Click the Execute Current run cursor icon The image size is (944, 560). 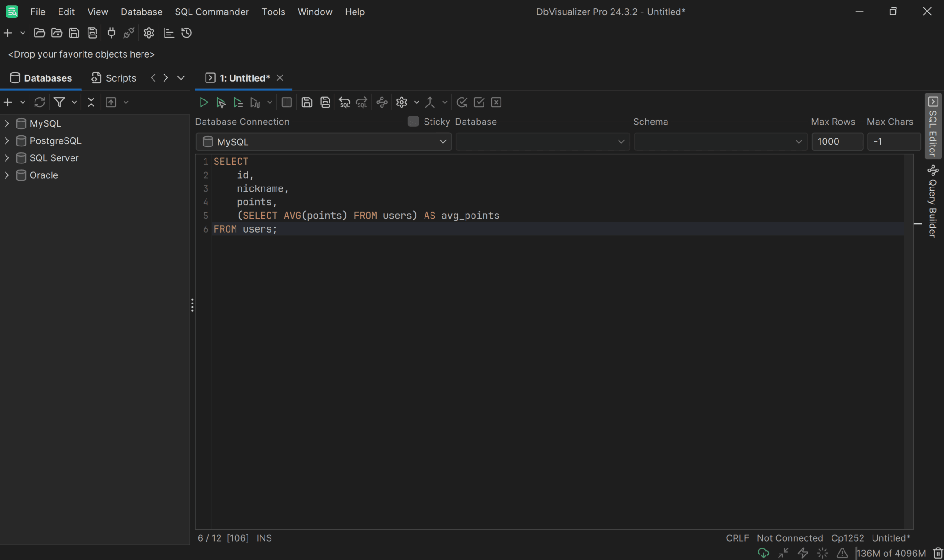(x=221, y=102)
